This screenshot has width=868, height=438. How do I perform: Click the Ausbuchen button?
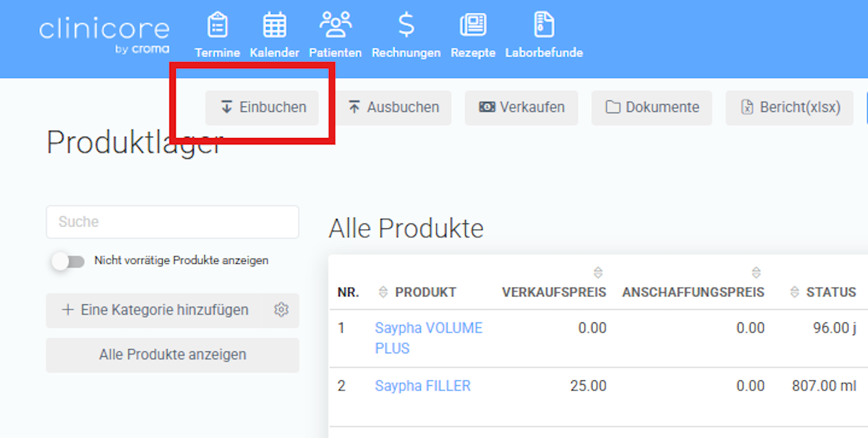pos(393,108)
